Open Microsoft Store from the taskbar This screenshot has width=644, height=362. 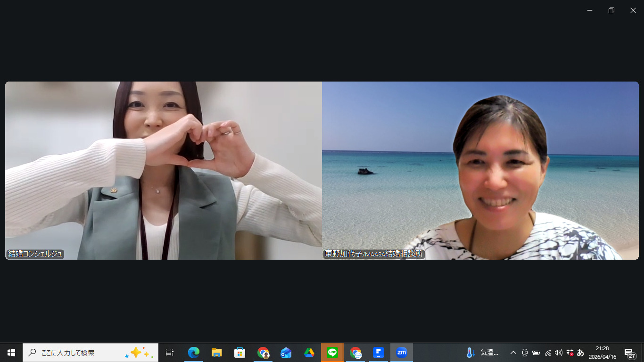[239, 353]
